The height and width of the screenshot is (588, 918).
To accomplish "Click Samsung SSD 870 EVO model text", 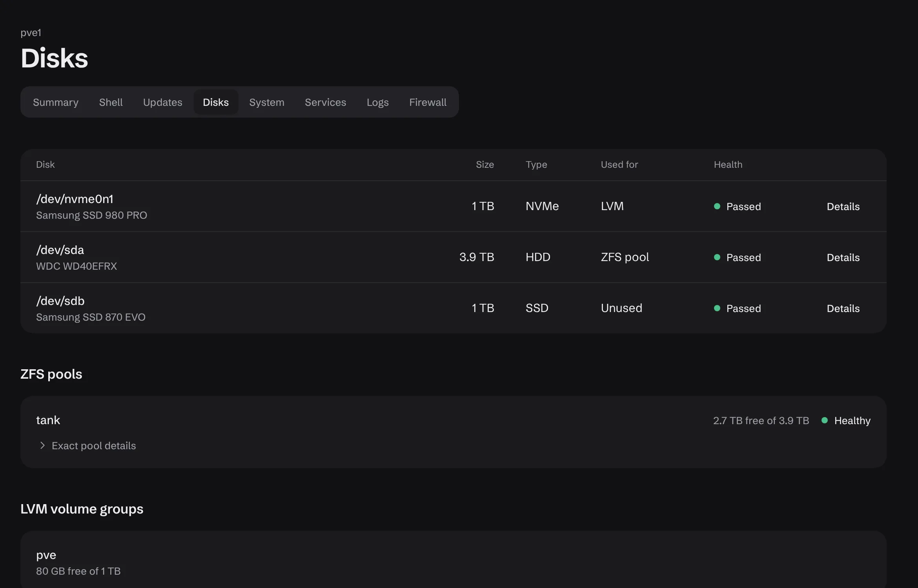I will (x=91, y=317).
